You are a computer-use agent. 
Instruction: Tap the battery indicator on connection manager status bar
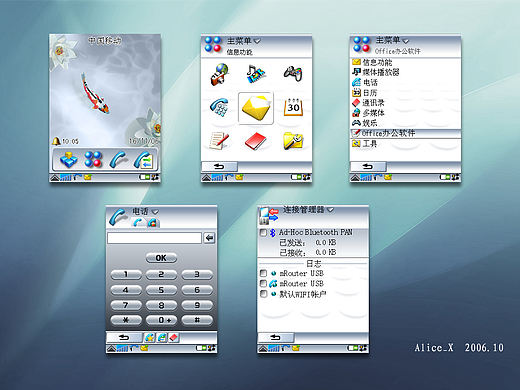click(x=353, y=348)
